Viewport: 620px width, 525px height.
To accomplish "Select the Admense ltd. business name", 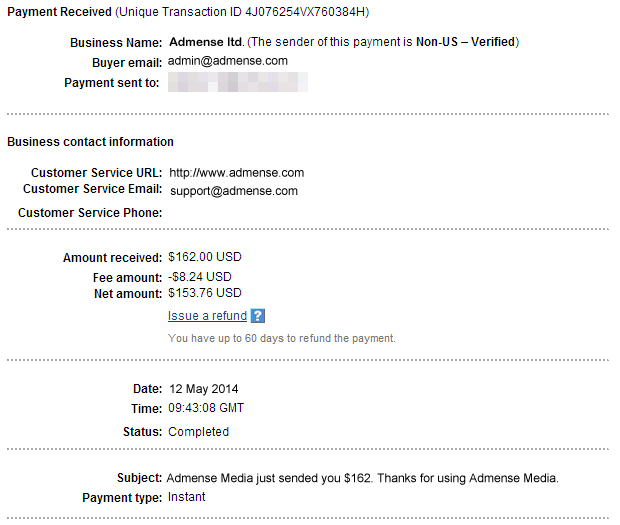I will point(206,42).
